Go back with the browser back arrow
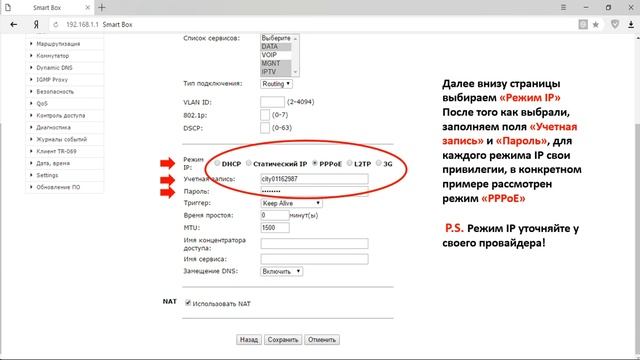 pyautogui.click(x=13, y=24)
